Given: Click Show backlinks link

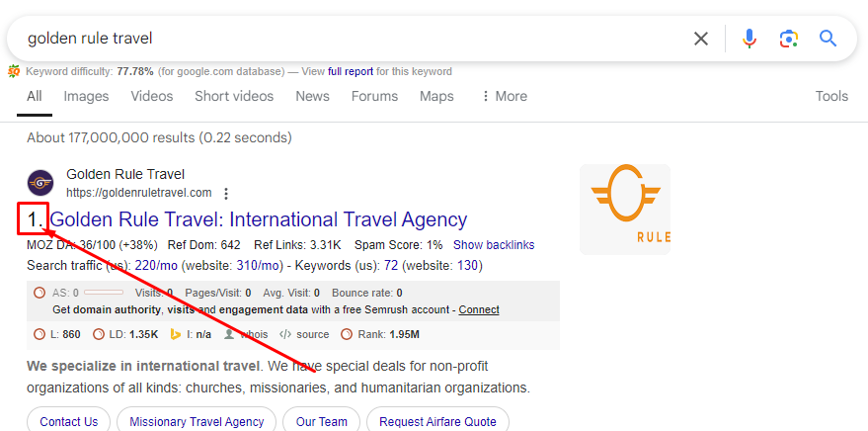Looking at the screenshot, I should (x=494, y=245).
